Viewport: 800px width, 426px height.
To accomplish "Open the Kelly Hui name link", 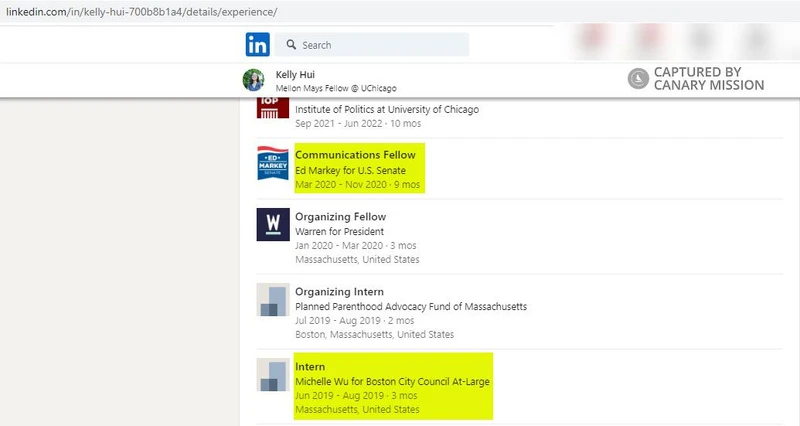I will (x=295, y=74).
